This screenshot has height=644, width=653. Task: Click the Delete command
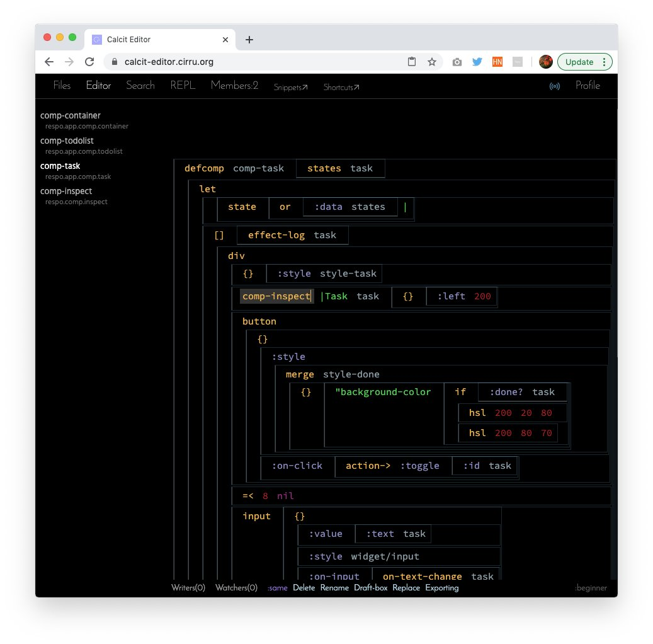point(304,588)
